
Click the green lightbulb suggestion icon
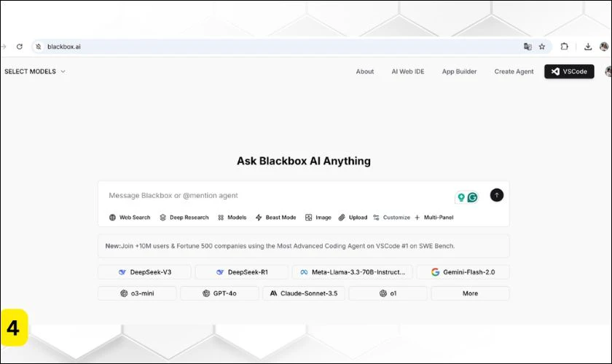click(x=461, y=197)
